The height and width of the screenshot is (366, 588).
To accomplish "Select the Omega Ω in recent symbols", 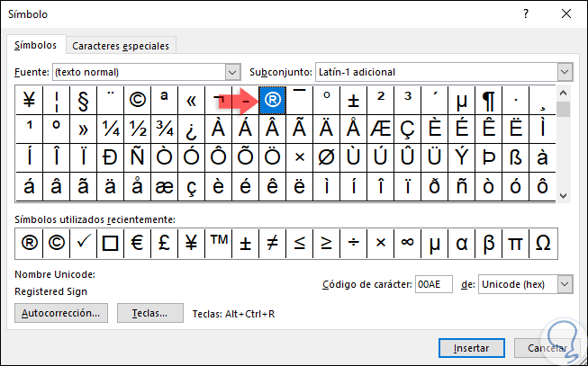I will click(542, 242).
